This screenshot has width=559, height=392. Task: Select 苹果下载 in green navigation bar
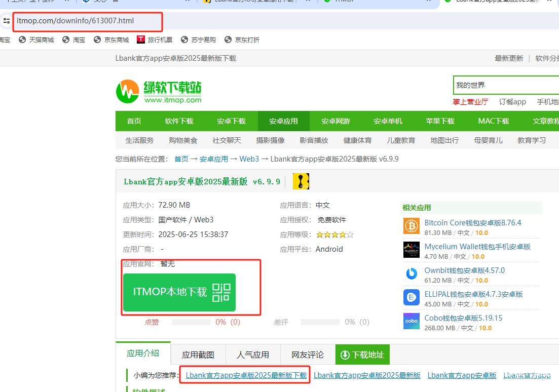440,121
